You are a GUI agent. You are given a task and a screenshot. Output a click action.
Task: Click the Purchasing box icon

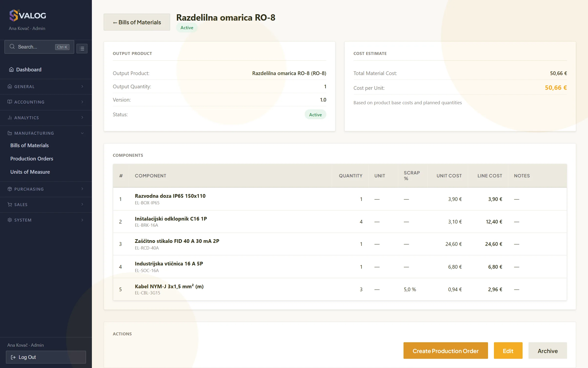pos(10,189)
